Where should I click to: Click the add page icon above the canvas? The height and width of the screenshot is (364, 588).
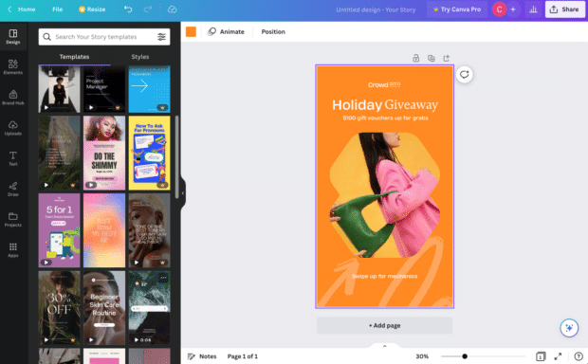click(447, 58)
